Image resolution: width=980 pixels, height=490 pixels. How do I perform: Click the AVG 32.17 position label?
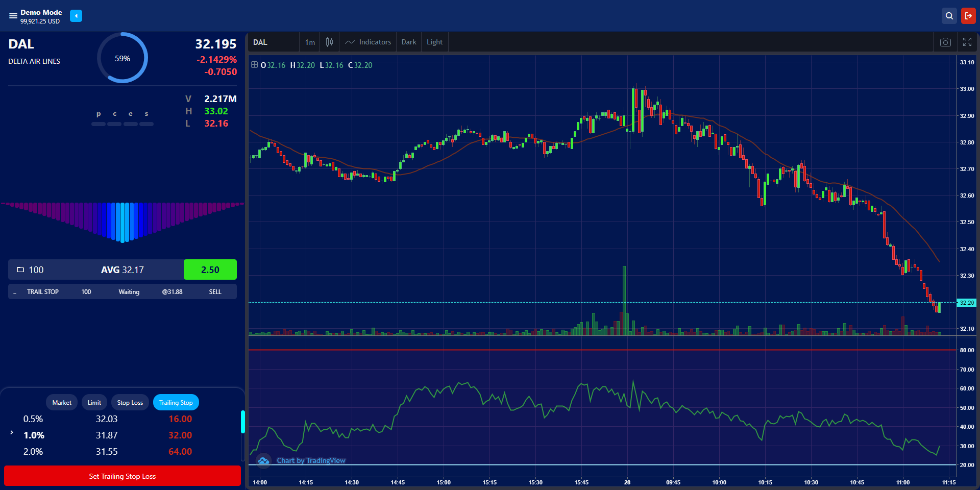pos(122,269)
